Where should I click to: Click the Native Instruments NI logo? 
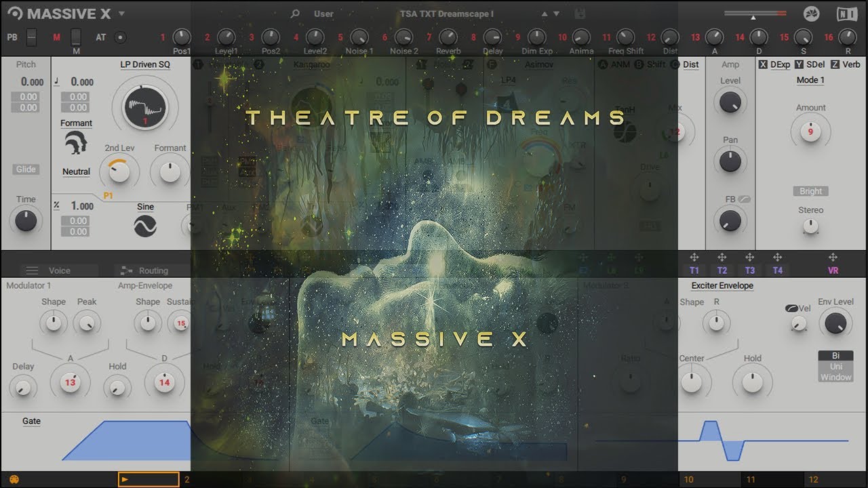(x=847, y=14)
